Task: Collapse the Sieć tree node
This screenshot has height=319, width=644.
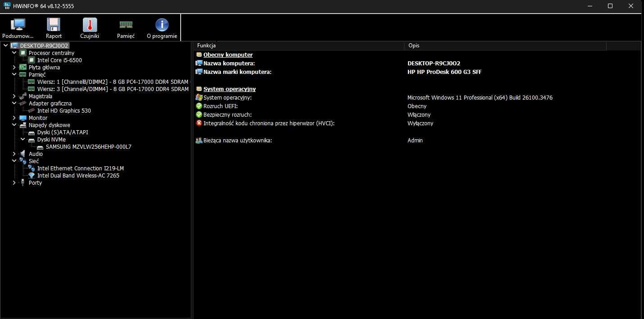Action: pyautogui.click(x=14, y=161)
